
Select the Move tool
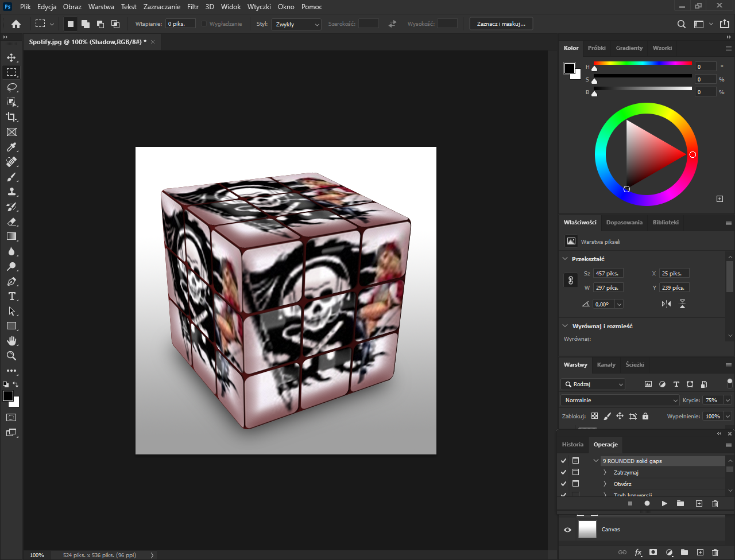11,57
